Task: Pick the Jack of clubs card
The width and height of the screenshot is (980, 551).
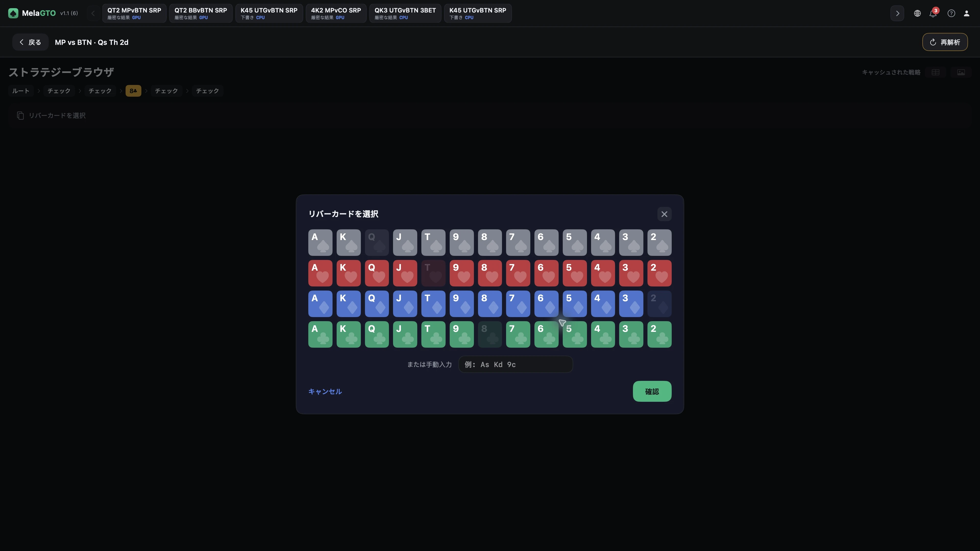Action: (x=405, y=334)
